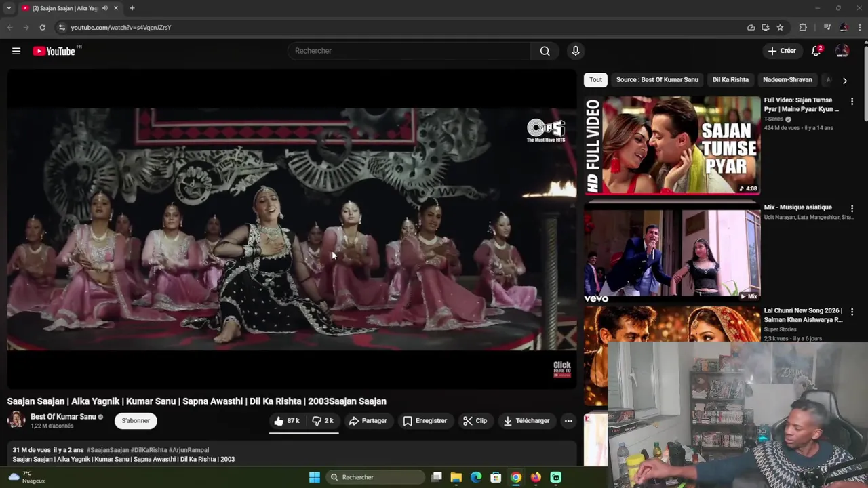View site information icon in address bar
The image size is (868, 488).
click(x=62, y=28)
